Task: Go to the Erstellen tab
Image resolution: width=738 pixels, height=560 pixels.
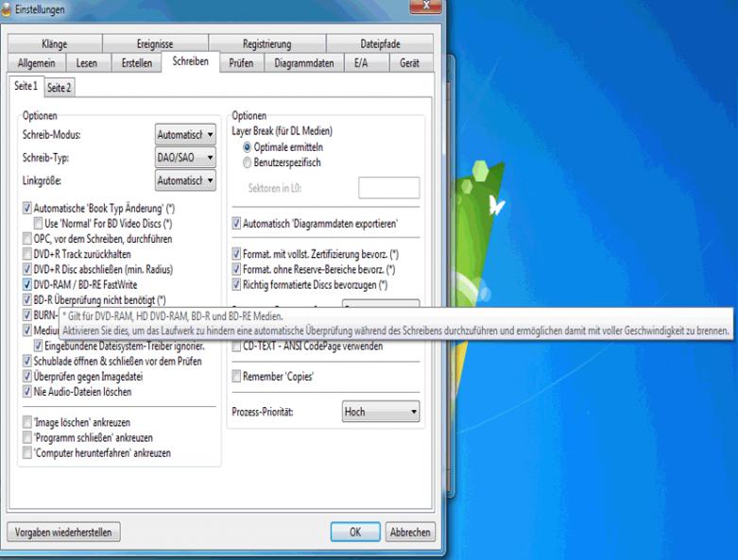Action: click(136, 63)
